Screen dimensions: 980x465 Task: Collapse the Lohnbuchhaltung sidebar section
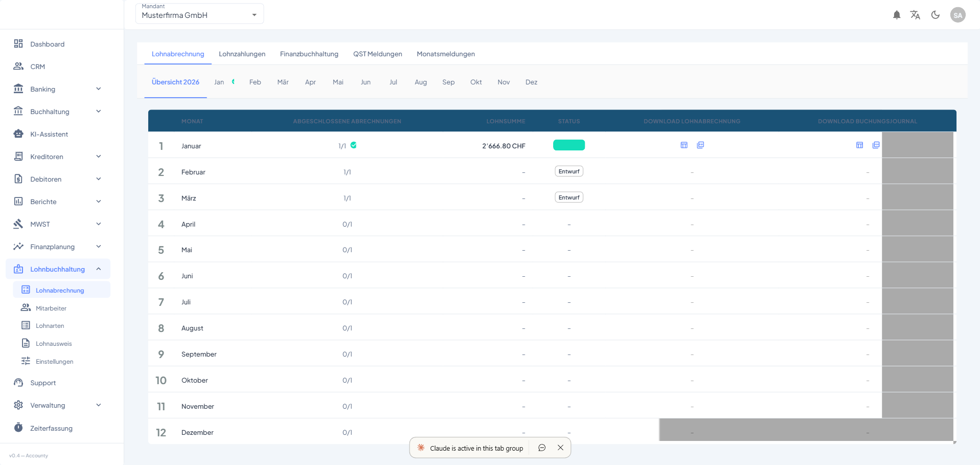(x=99, y=269)
